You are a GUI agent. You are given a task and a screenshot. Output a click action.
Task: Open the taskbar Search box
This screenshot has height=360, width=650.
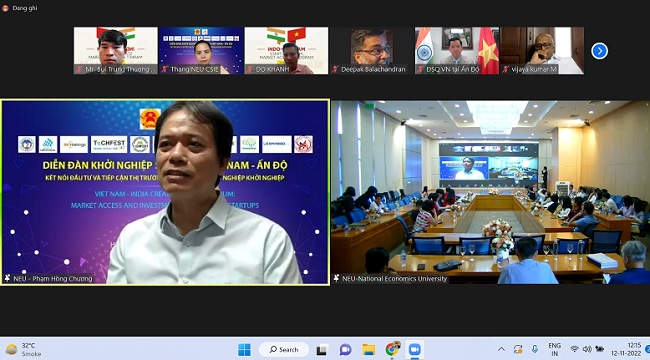pos(284,350)
